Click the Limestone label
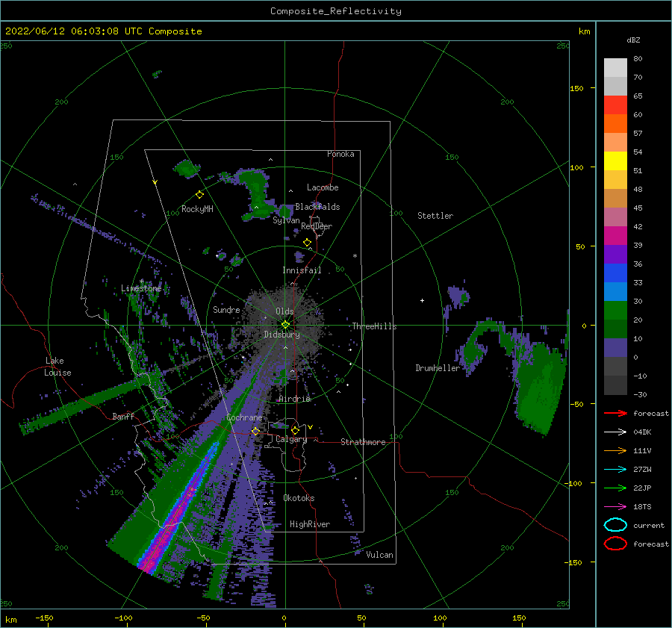672x628 pixels. pos(141,288)
